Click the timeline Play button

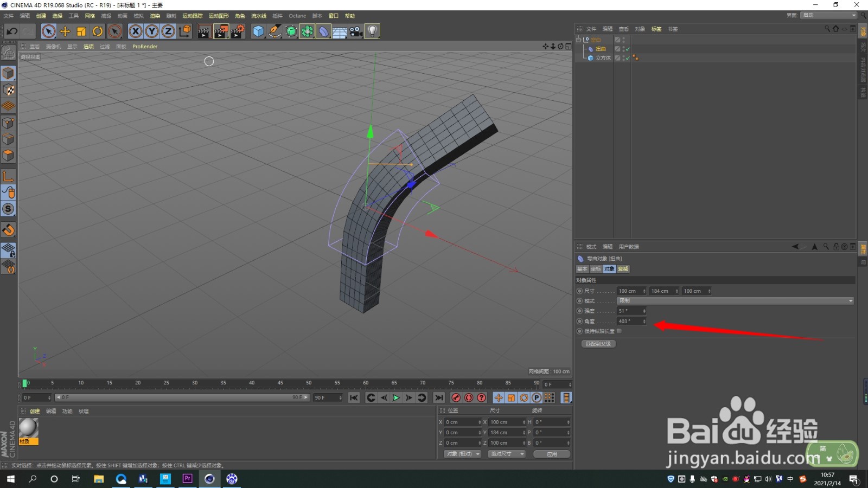click(x=396, y=397)
